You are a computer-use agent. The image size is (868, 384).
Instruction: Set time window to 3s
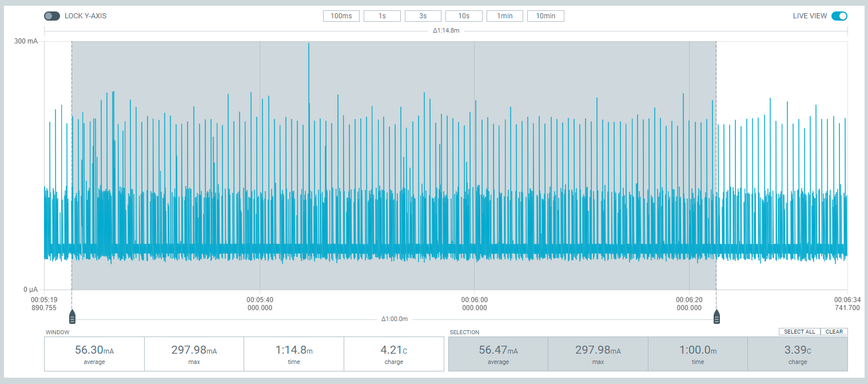click(x=423, y=16)
